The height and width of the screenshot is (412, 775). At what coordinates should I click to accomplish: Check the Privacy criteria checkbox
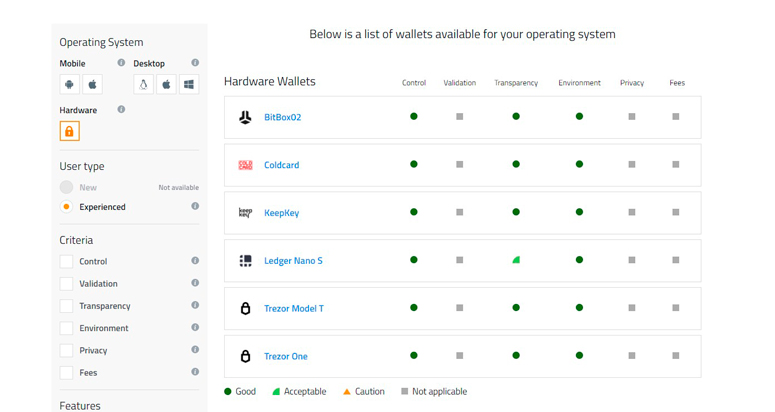66,351
